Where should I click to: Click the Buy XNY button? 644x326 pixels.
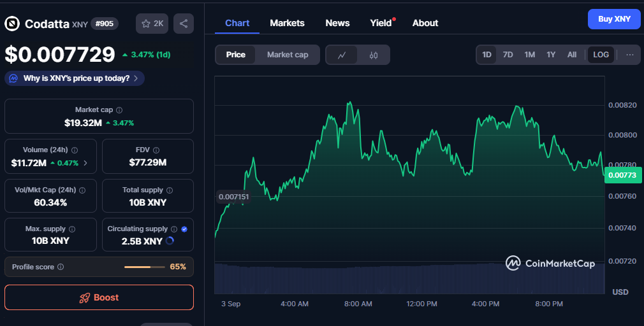[614, 19]
